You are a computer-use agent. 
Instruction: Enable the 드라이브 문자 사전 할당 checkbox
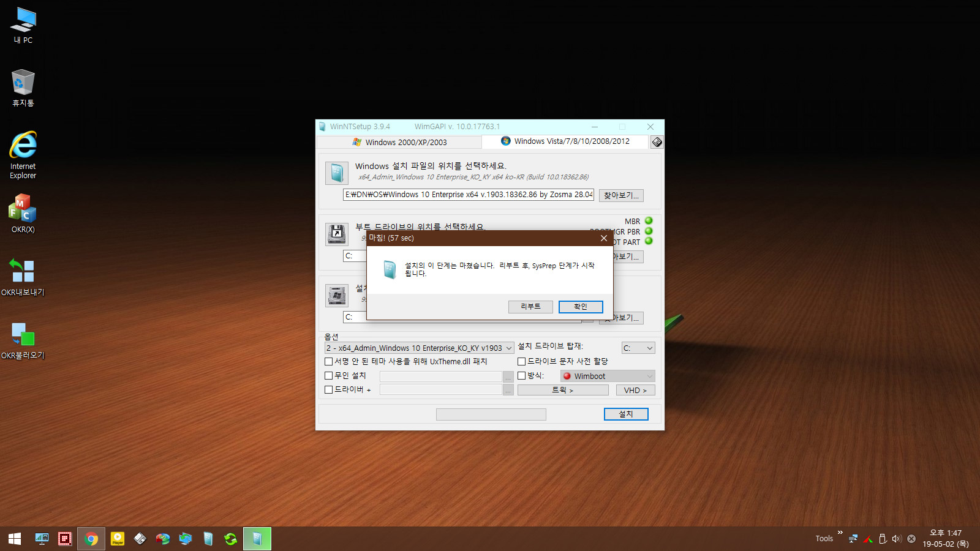pyautogui.click(x=521, y=361)
